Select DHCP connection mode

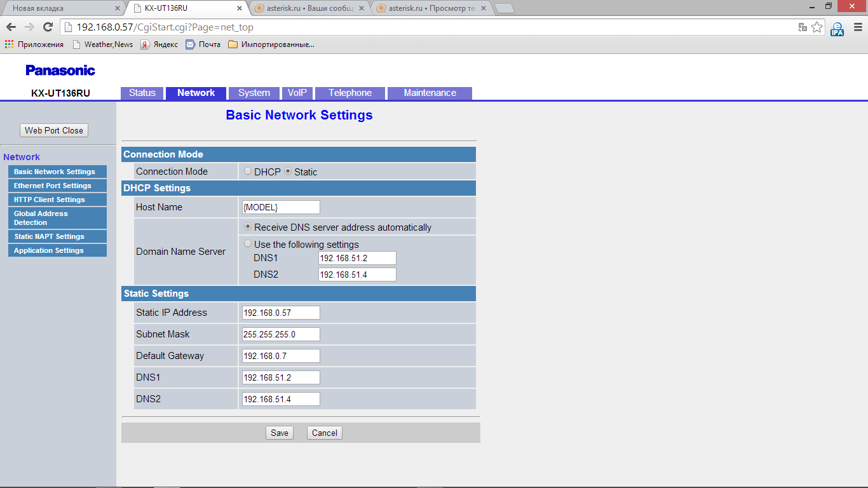248,172
